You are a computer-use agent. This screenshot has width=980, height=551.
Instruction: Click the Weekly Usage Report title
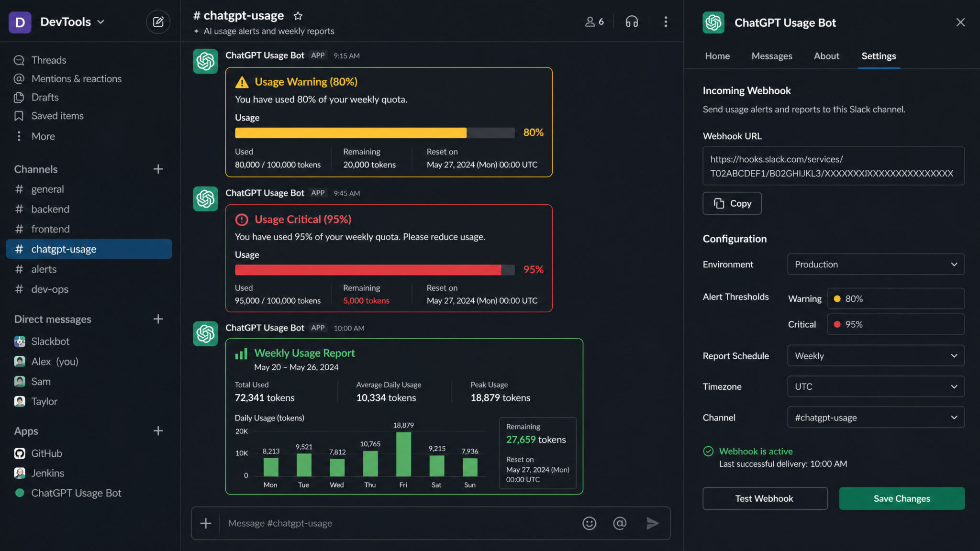304,353
